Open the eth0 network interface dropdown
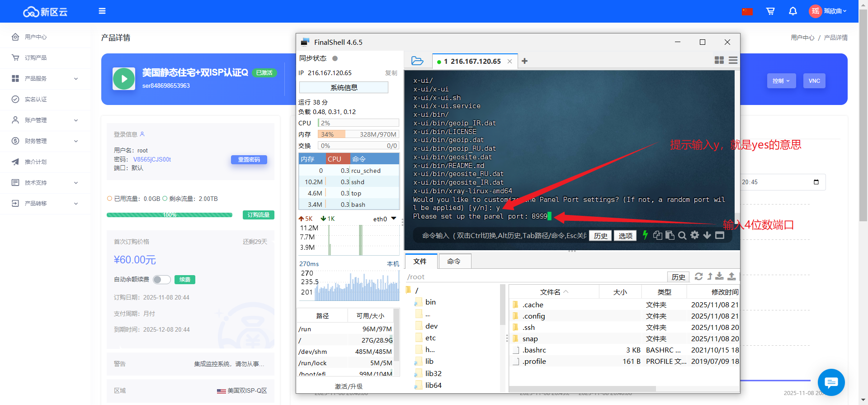868x405 pixels. (x=393, y=219)
